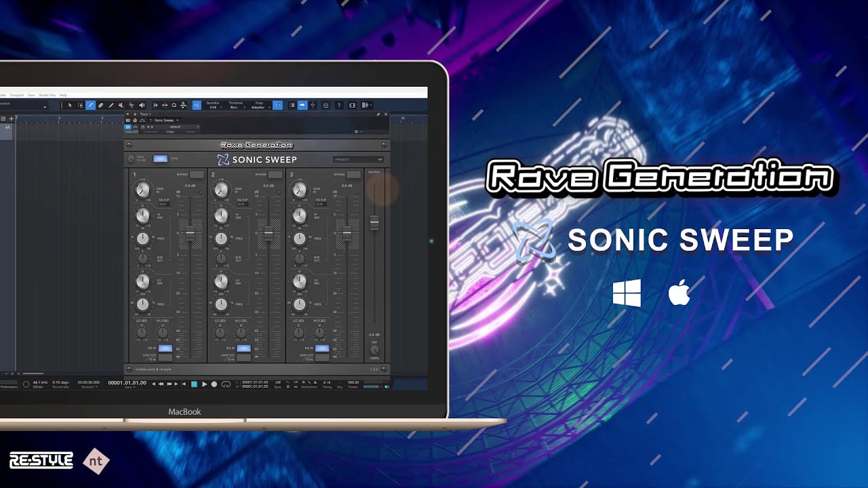Image resolution: width=868 pixels, height=488 pixels.
Task: Select the Listen speaker tool
Action: click(x=142, y=105)
